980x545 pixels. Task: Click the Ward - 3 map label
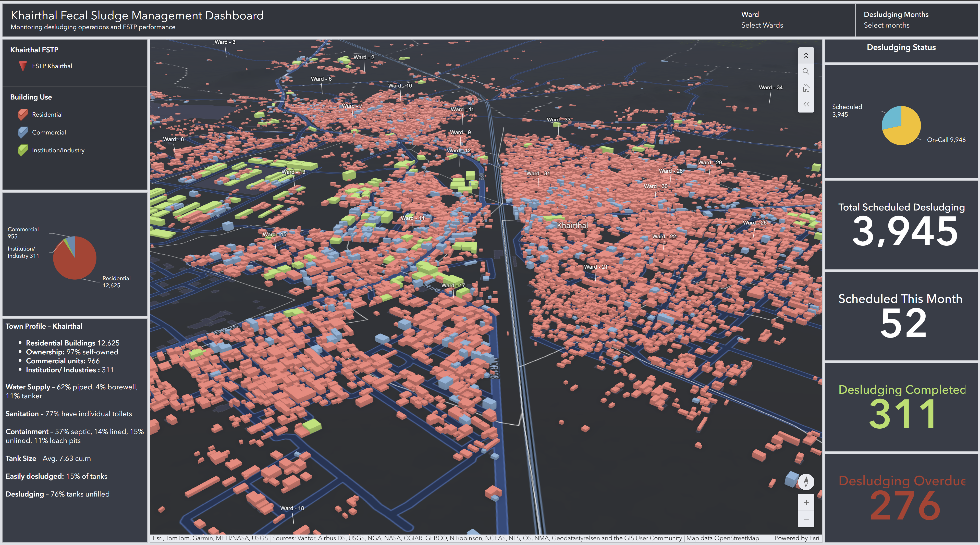coord(225,42)
